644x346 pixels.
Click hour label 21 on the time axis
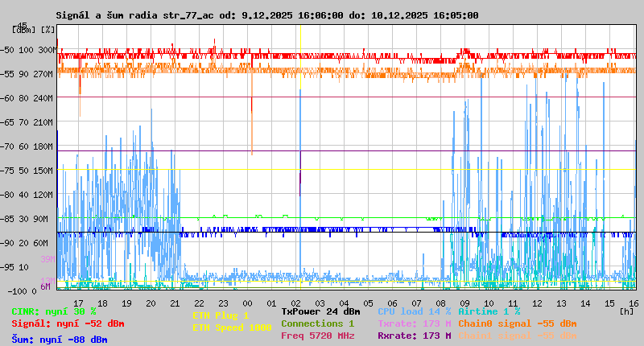[x=175, y=303]
